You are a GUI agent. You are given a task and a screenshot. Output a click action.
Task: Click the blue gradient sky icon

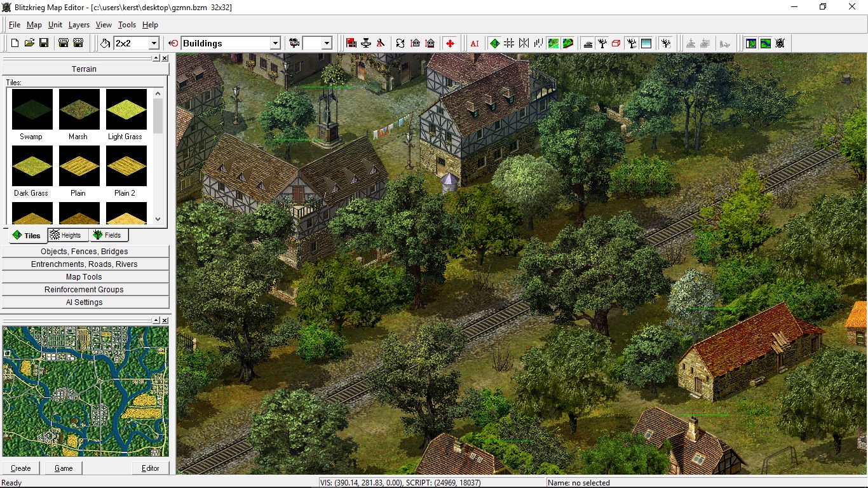(x=646, y=43)
